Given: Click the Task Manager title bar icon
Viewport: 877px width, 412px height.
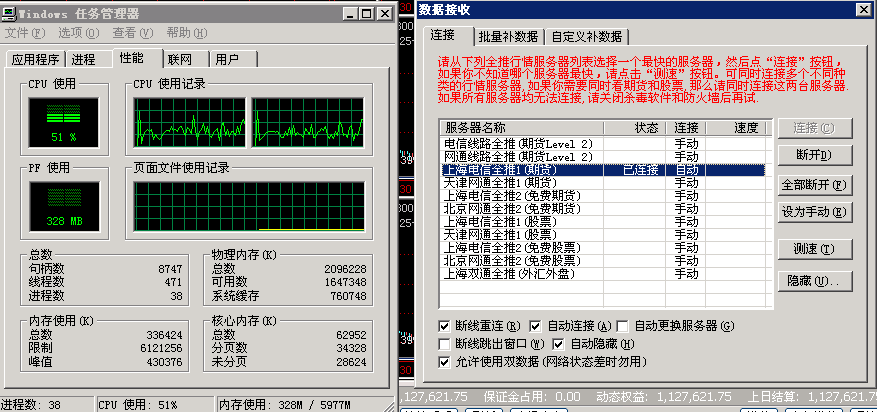Looking at the screenshot, I should (10, 13).
